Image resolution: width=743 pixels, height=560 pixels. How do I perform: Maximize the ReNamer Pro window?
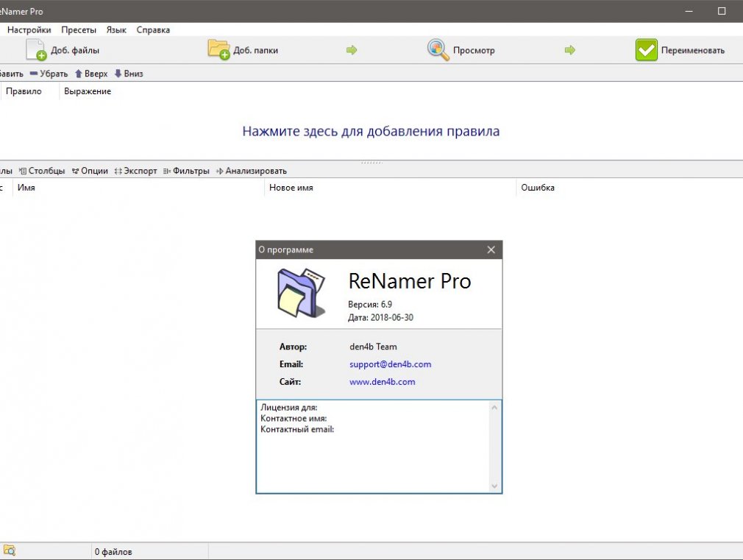point(722,11)
